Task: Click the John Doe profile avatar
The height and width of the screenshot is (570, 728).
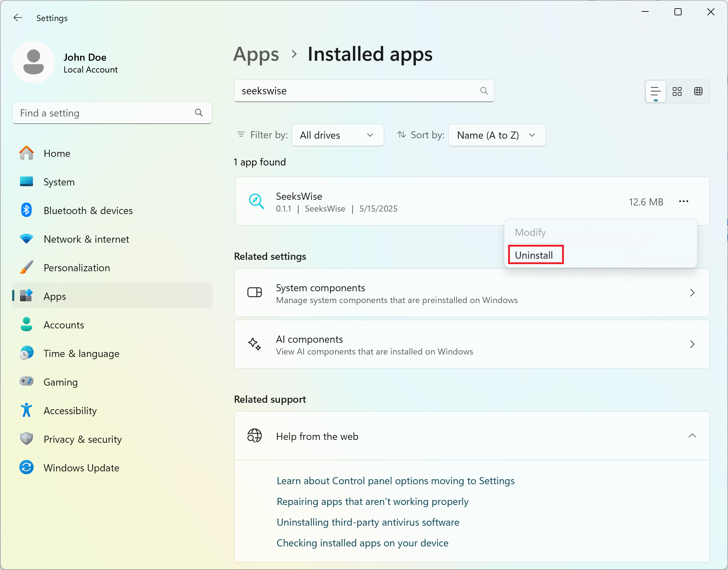Action: coord(34,62)
